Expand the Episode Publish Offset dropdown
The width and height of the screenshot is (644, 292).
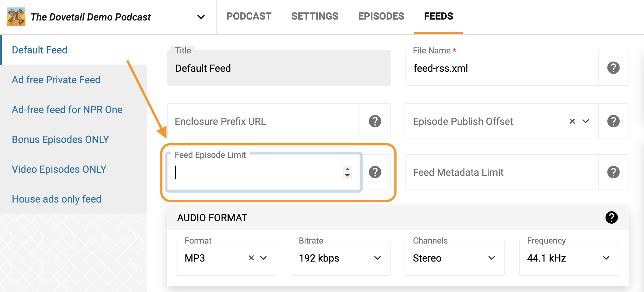[586, 121]
